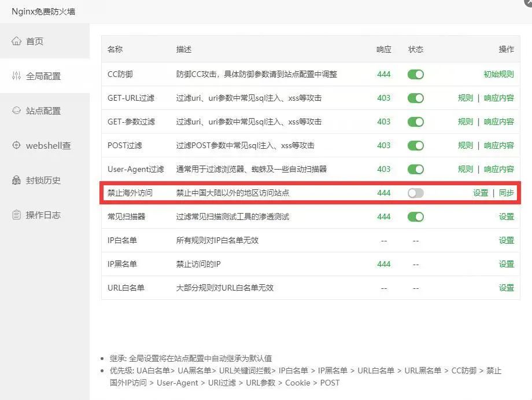532x400 pixels.
Task: Click description 所有规则对IP白名单无效
Action: (x=217, y=240)
